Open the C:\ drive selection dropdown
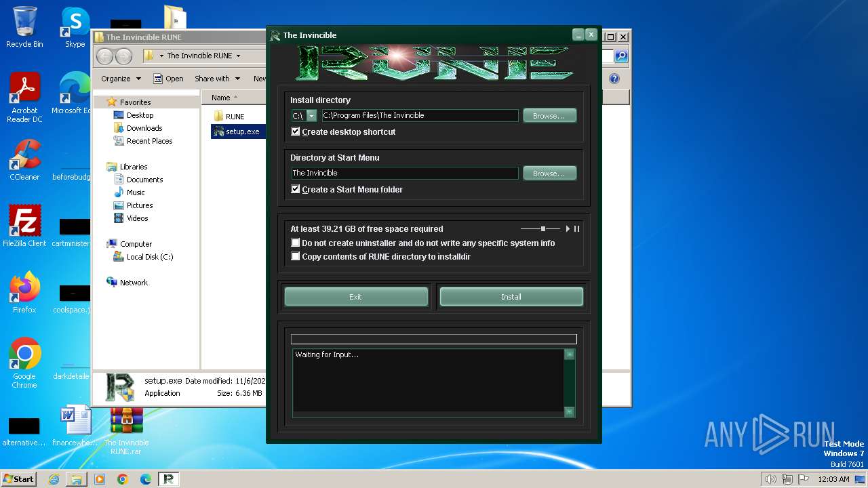The width and height of the screenshot is (868, 488). pyautogui.click(x=311, y=116)
